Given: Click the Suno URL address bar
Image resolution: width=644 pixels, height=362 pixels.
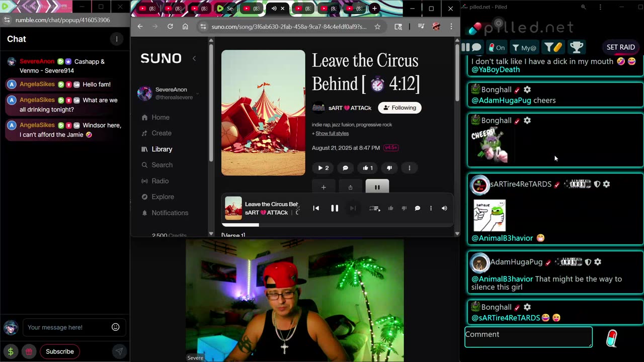Looking at the screenshot, I should [x=289, y=27].
